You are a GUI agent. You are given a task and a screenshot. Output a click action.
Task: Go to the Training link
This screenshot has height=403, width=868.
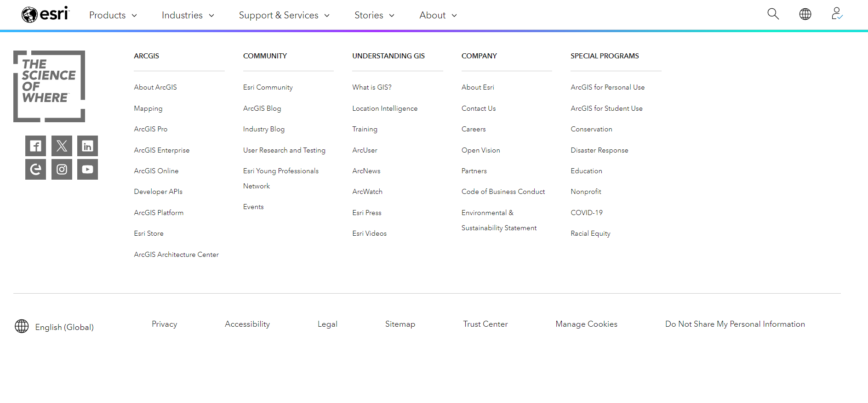point(365,129)
